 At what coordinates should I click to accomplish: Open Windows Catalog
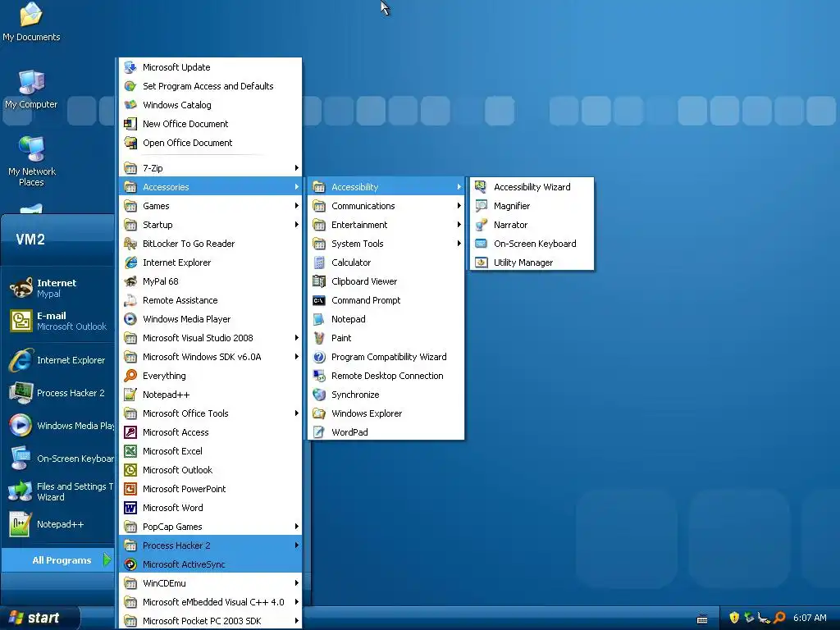[211, 105]
